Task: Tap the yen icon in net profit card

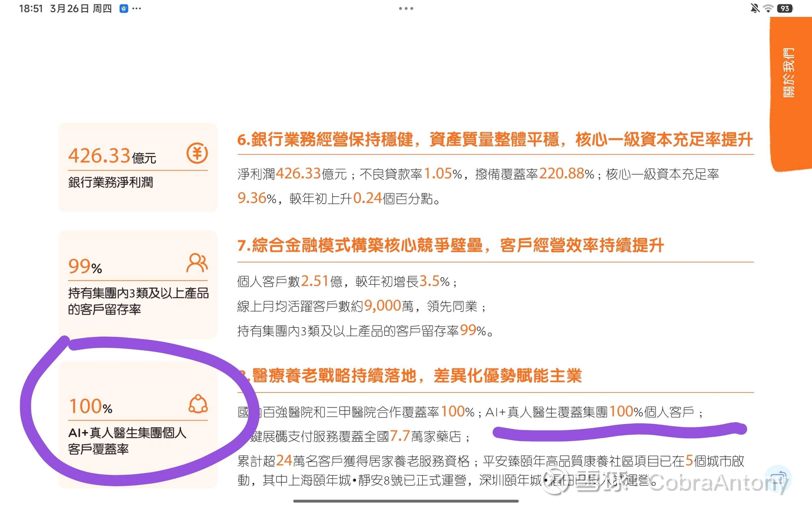Action: click(x=197, y=153)
